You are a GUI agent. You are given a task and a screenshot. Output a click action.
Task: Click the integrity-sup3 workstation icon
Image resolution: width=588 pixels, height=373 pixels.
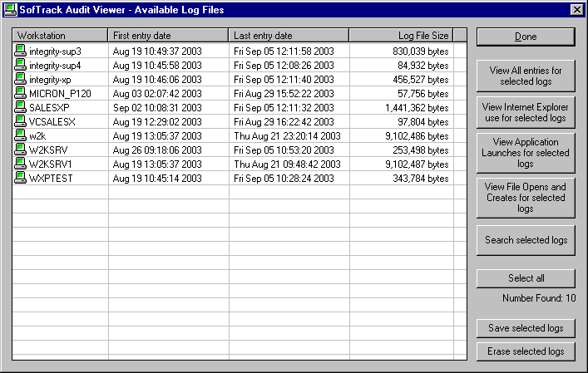click(20, 51)
